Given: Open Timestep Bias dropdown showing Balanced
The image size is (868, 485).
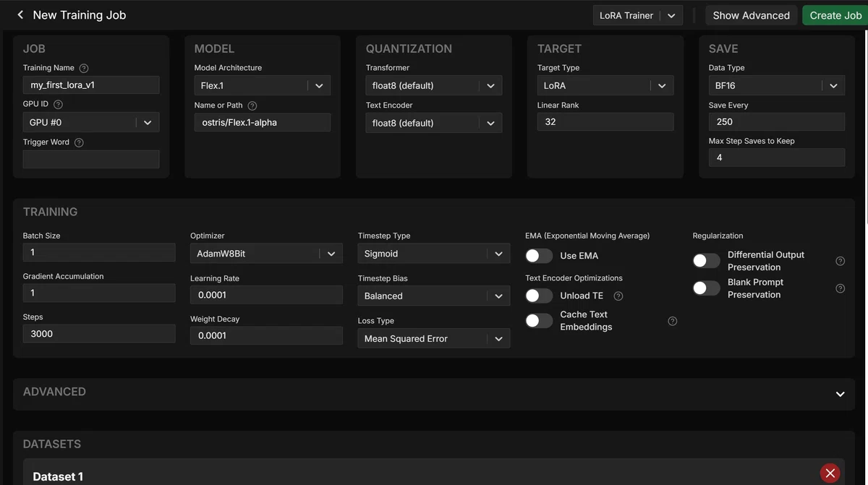Looking at the screenshot, I should tap(434, 296).
